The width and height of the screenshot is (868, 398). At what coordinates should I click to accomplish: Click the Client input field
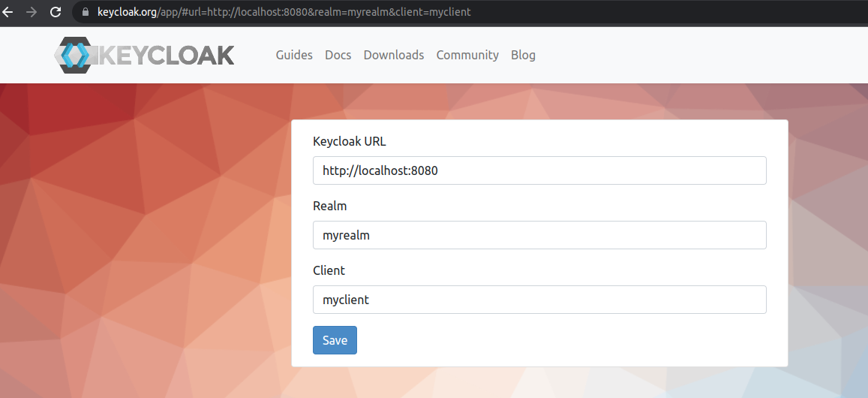(539, 300)
